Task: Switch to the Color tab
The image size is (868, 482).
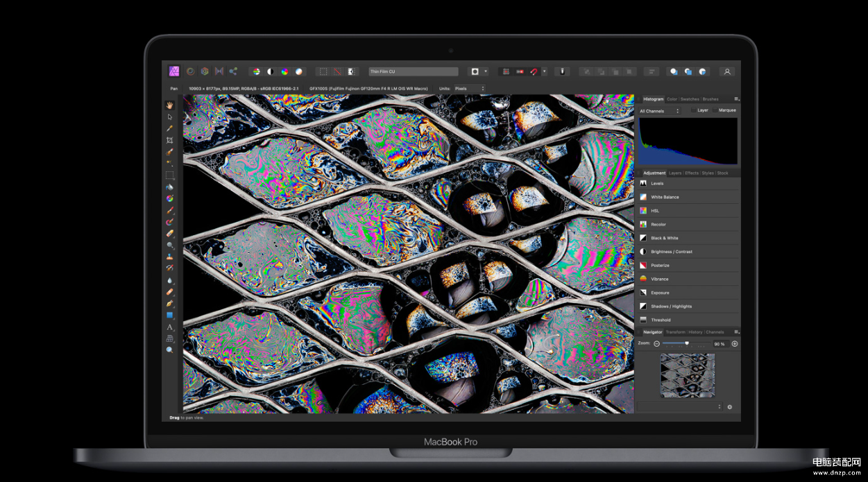Action: (672, 99)
